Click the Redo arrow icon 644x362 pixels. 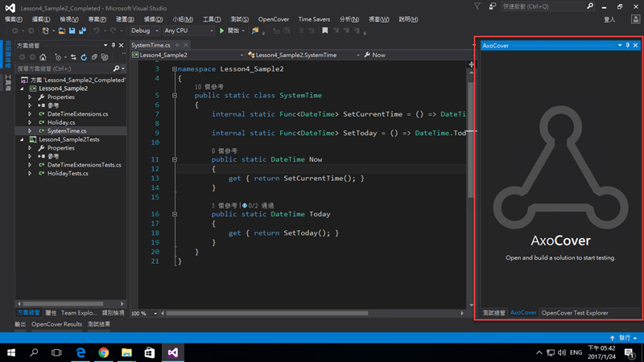pos(113,31)
